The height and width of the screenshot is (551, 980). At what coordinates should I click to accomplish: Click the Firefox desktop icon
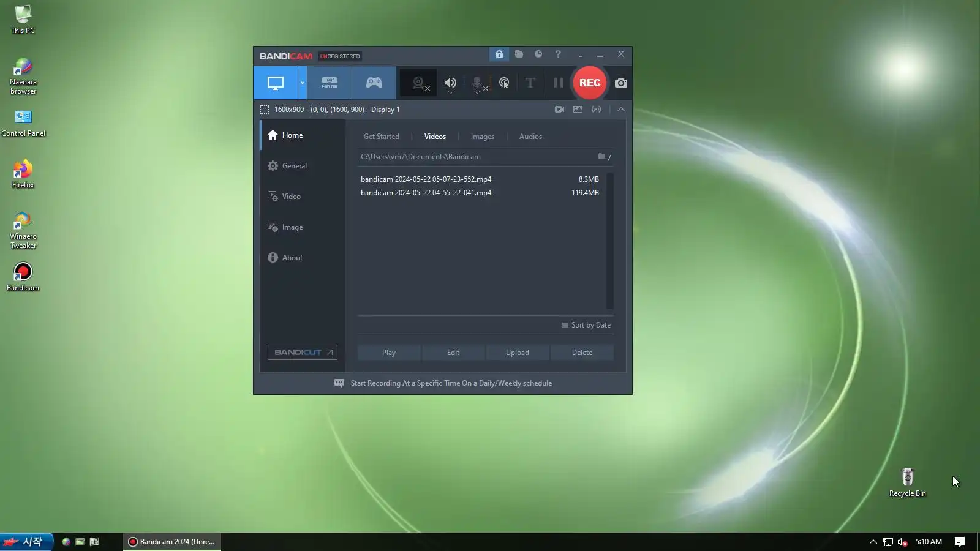[x=23, y=174]
